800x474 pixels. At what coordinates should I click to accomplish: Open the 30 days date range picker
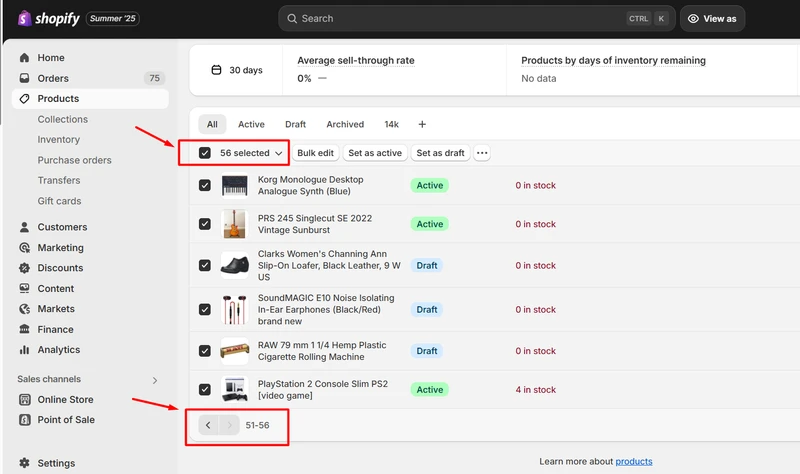pos(237,70)
